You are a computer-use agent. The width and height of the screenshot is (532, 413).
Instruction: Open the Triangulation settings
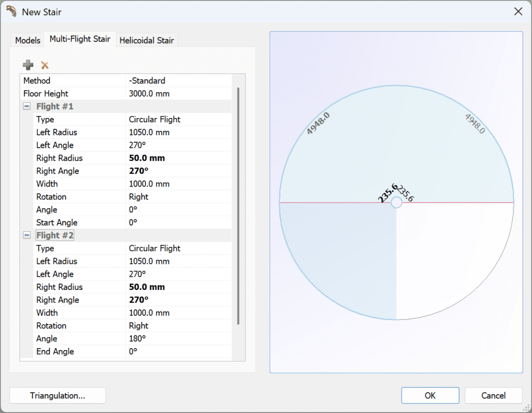pos(58,395)
